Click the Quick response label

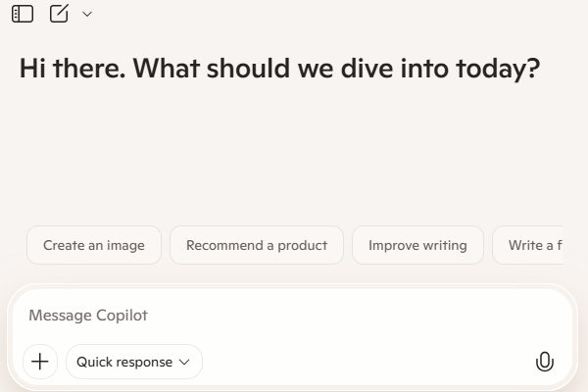click(123, 362)
